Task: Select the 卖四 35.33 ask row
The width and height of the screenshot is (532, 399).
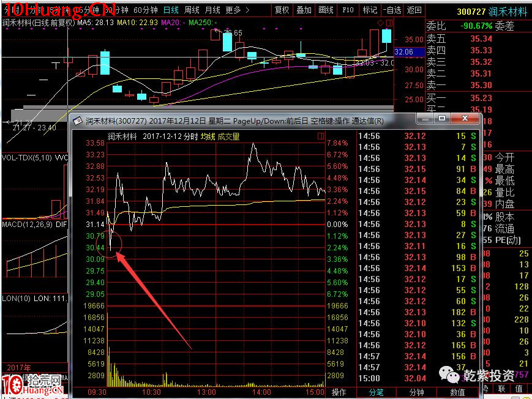Action: (459, 50)
